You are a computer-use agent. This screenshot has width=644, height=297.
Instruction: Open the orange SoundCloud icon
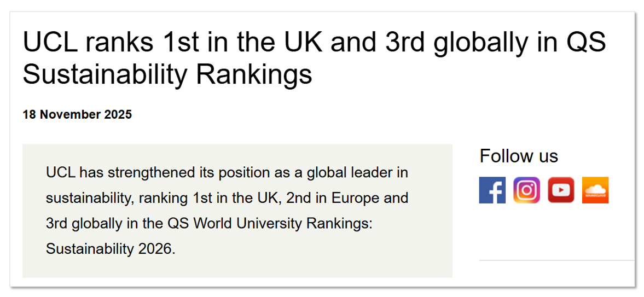click(595, 190)
